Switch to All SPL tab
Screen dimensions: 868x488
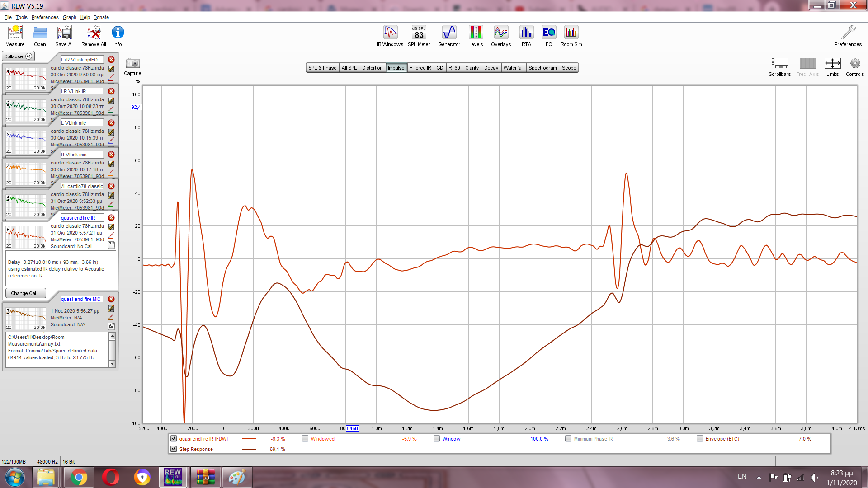click(x=349, y=68)
